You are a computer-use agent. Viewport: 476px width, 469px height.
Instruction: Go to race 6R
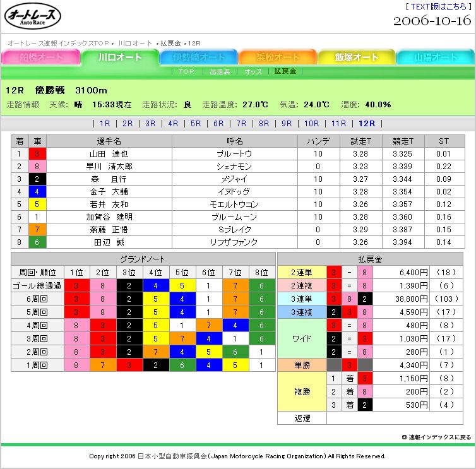tap(218, 124)
